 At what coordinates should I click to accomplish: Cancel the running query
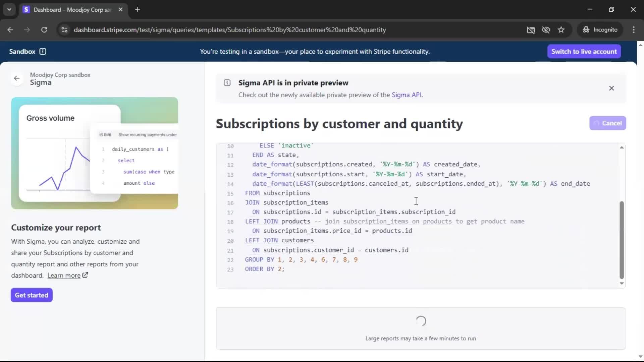[x=607, y=123]
